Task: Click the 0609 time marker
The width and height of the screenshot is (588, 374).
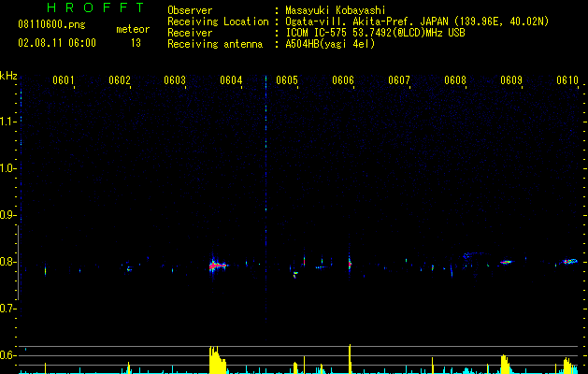Action: point(511,80)
